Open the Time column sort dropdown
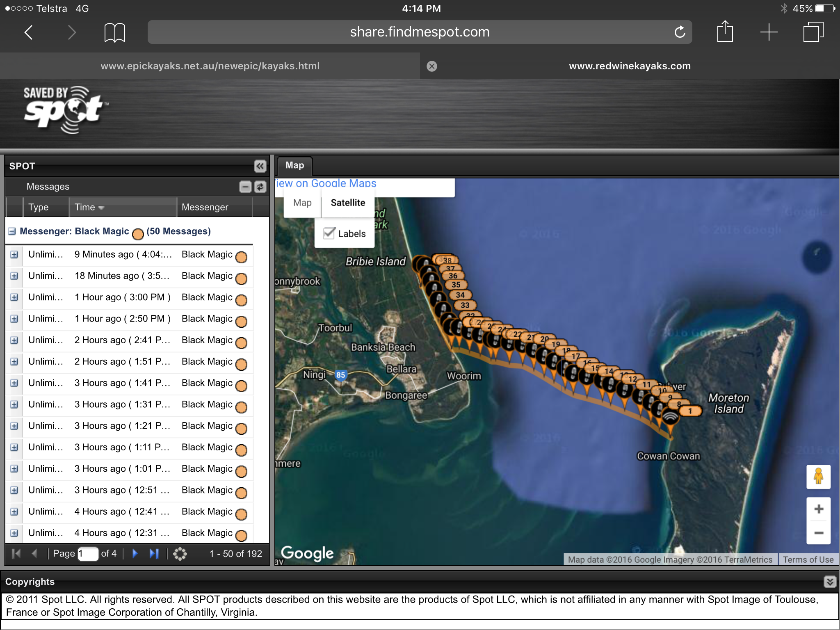The width and height of the screenshot is (840, 630). [x=101, y=208]
